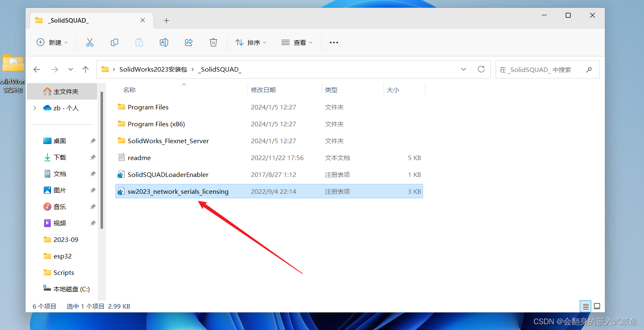Open 桌面 in navigation pane
Viewport: 644px width, 330px height.
click(60, 141)
